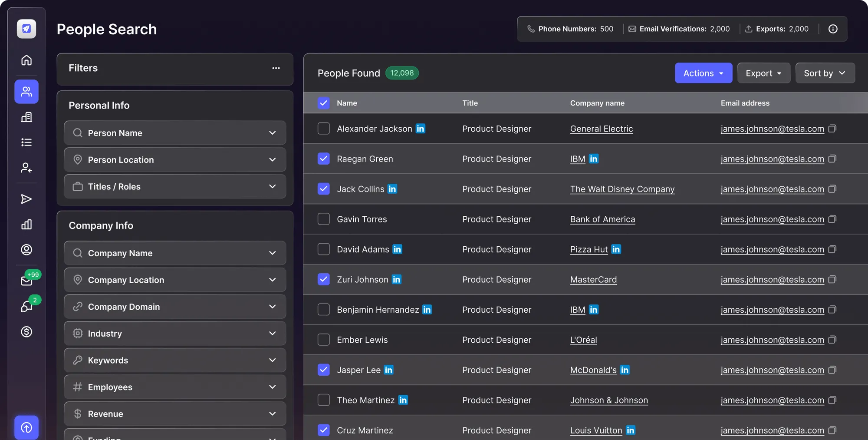Expand the Employees filter
Image resolution: width=868 pixels, height=440 pixels.
point(175,387)
